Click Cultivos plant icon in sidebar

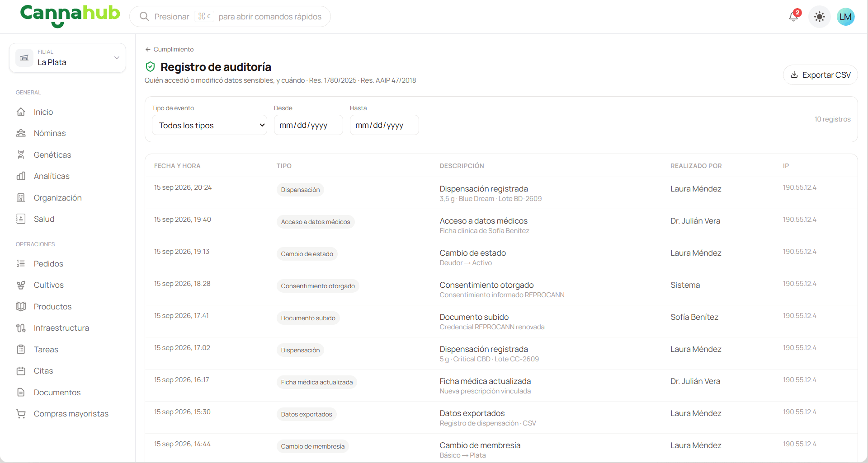click(x=21, y=285)
